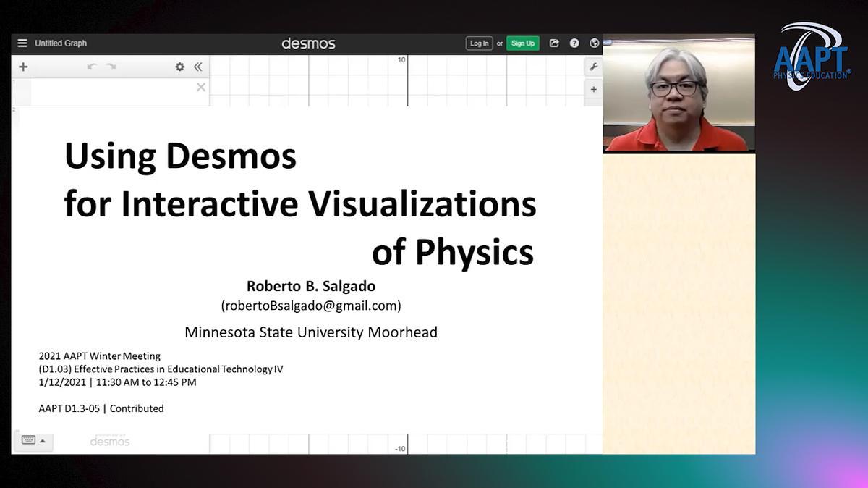Click the AAPT D1.3-05 Contributed line
The height and width of the screenshot is (488, 868).
(101, 408)
